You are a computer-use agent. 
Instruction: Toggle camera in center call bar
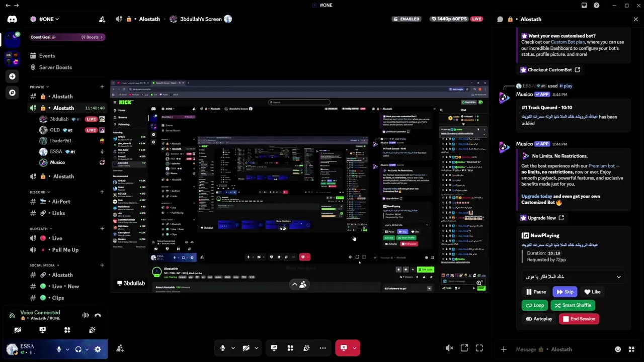pos(246,348)
